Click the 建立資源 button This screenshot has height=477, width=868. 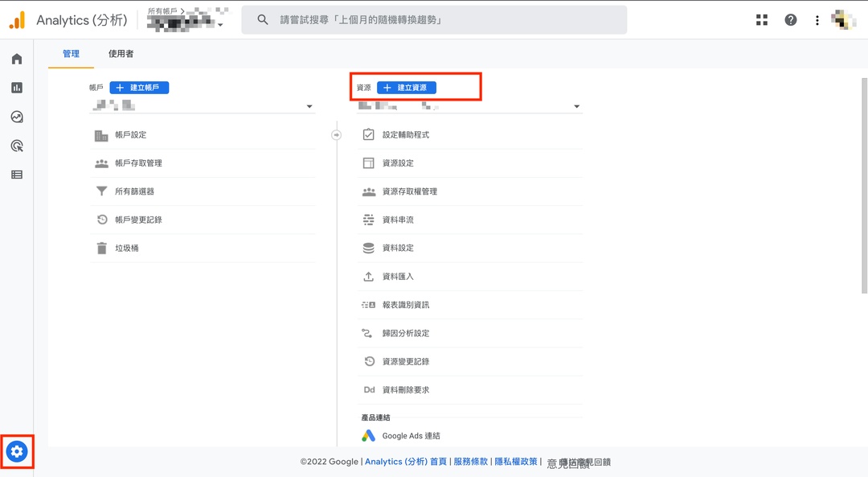click(x=407, y=88)
